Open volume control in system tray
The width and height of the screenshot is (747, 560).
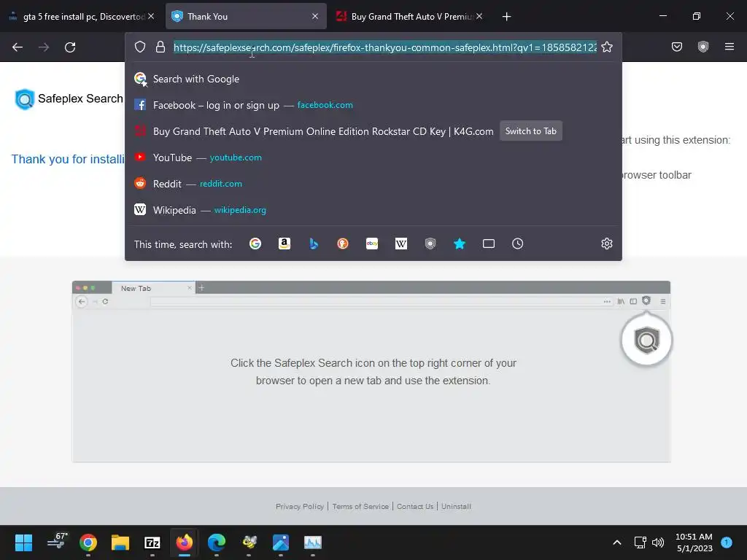658,542
